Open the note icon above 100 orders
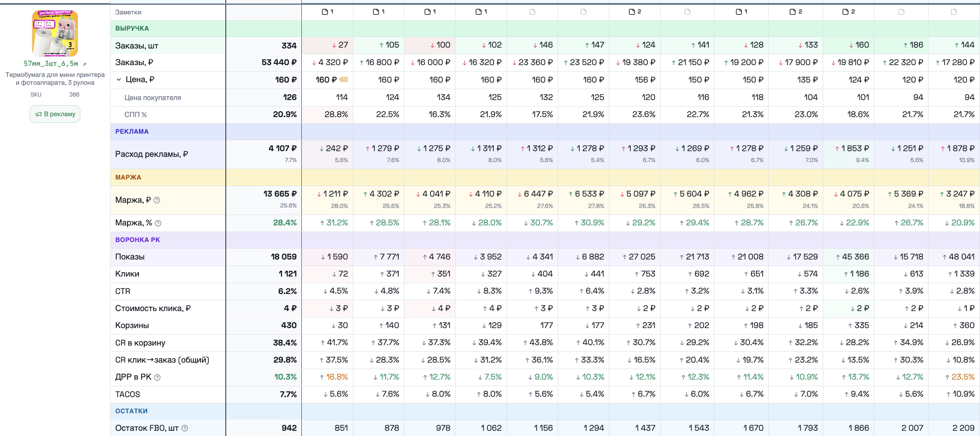The image size is (980, 436). (427, 12)
